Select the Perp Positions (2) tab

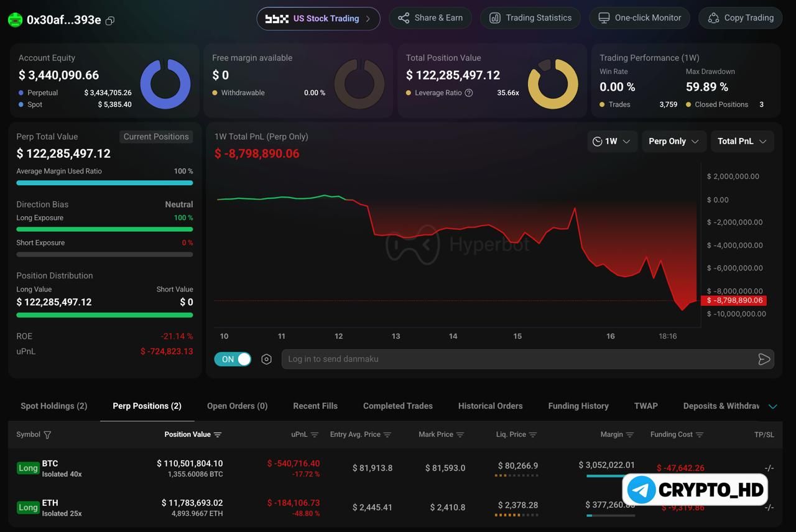147,406
